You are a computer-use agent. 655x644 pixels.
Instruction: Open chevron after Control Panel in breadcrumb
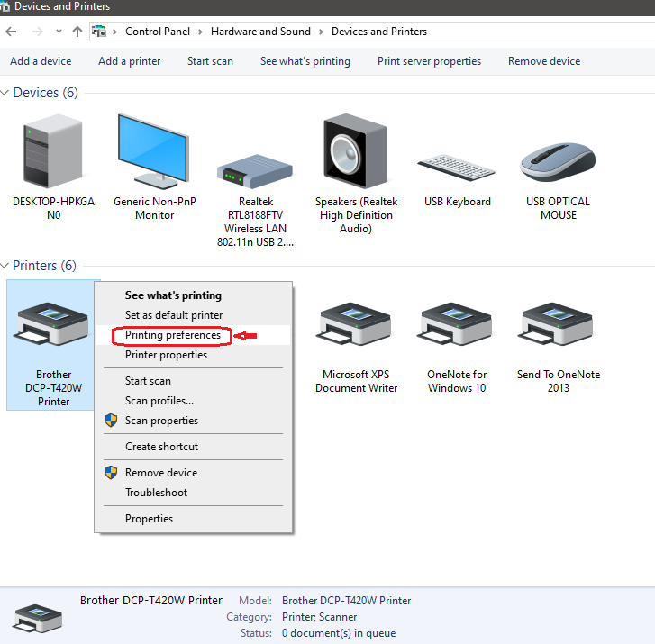pyautogui.click(x=200, y=32)
